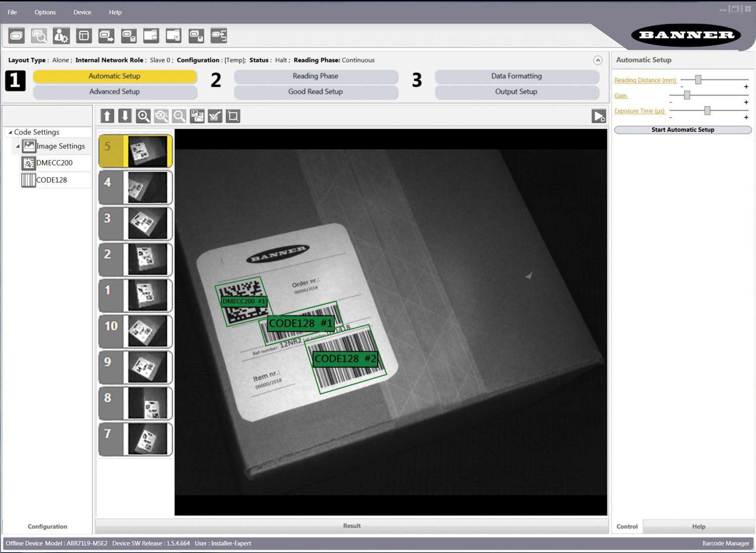Click the Save Image floppy disk icon
The height and width of the screenshot is (553, 756).
pyautogui.click(x=197, y=116)
